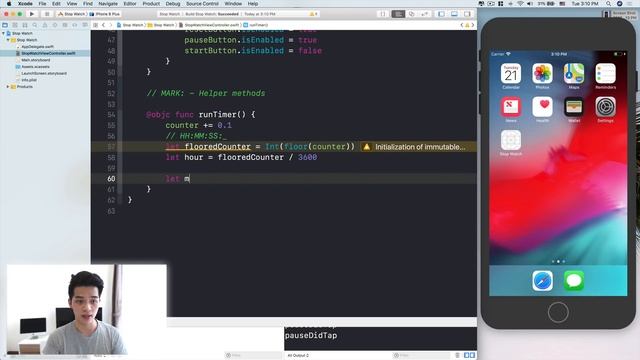Viewport: 640px width, 360px height.
Task: Open the Stop Watch scheme selector
Action: (x=71, y=14)
